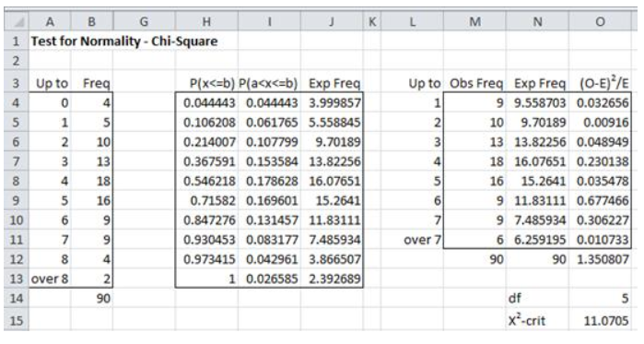Select row 1 header

pyautogui.click(x=17, y=42)
